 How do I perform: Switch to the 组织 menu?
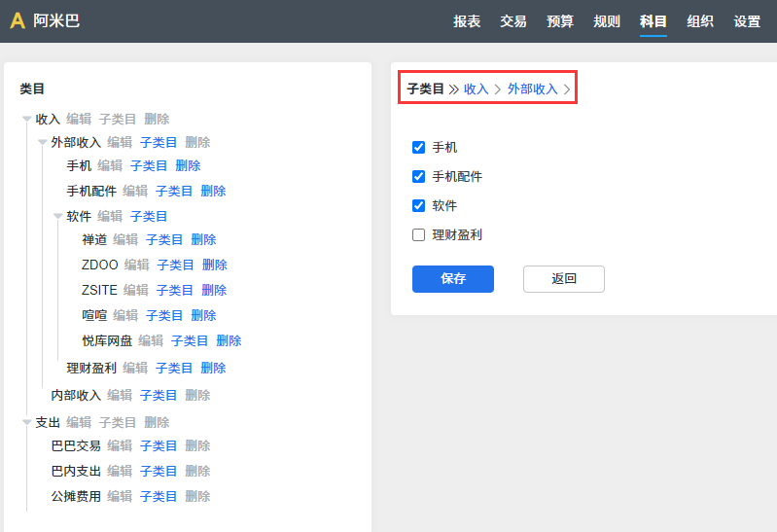point(700,21)
